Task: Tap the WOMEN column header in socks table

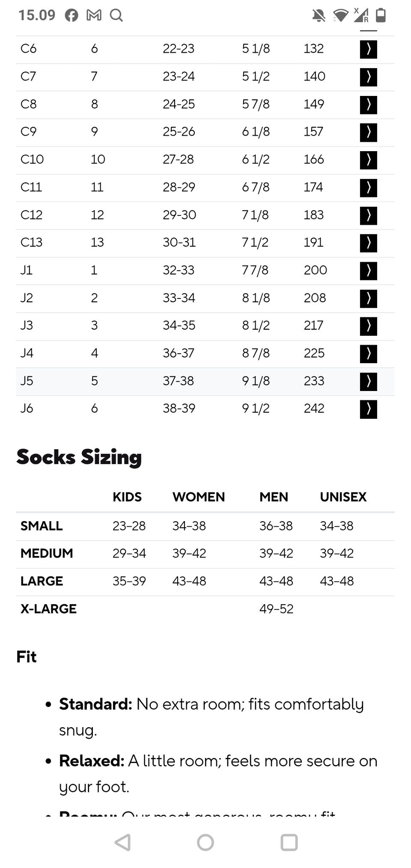Action: 199,497
